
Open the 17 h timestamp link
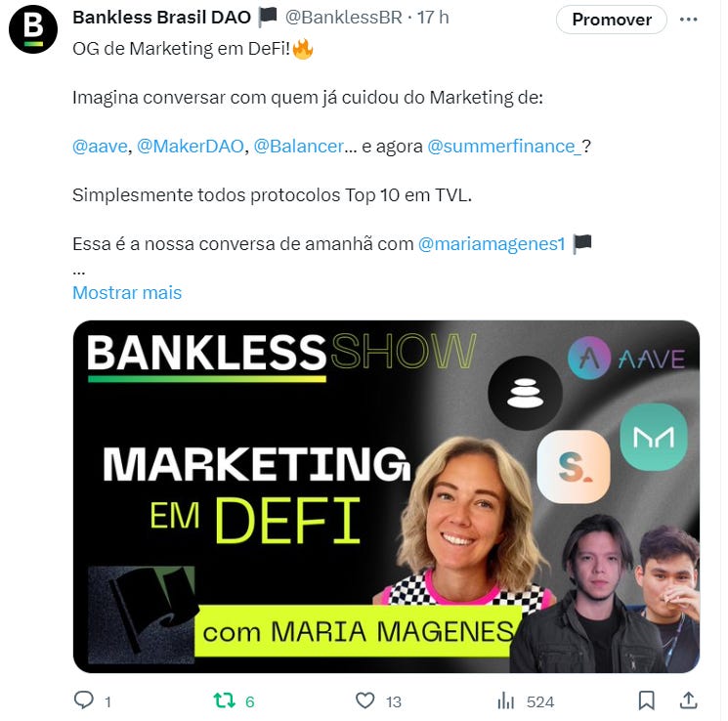[433, 18]
